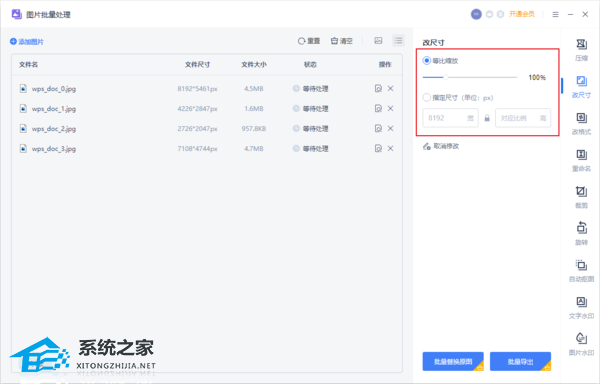Switch to list view
Viewport: 600px width, 384px height.
pyautogui.click(x=398, y=41)
